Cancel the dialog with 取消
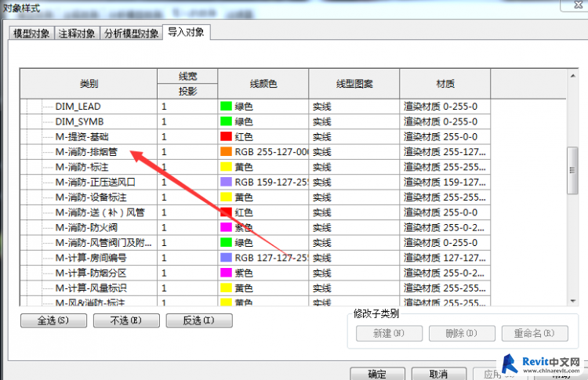588x380 pixels. (x=439, y=374)
